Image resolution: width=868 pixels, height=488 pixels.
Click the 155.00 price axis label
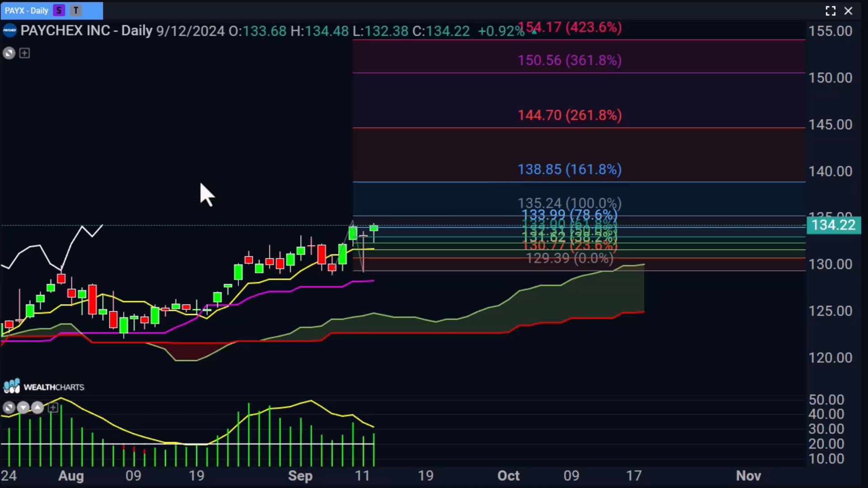point(830,31)
